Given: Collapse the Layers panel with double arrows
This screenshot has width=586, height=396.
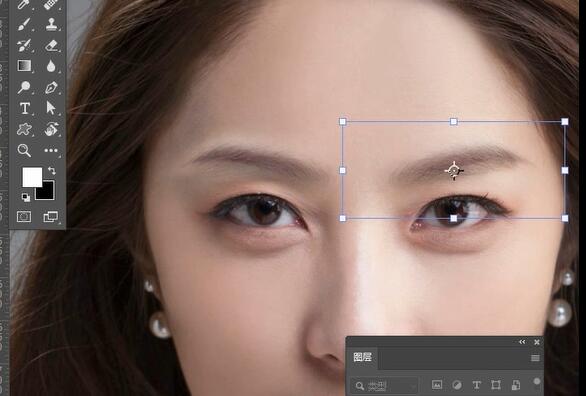Looking at the screenshot, I should (522, 342).
